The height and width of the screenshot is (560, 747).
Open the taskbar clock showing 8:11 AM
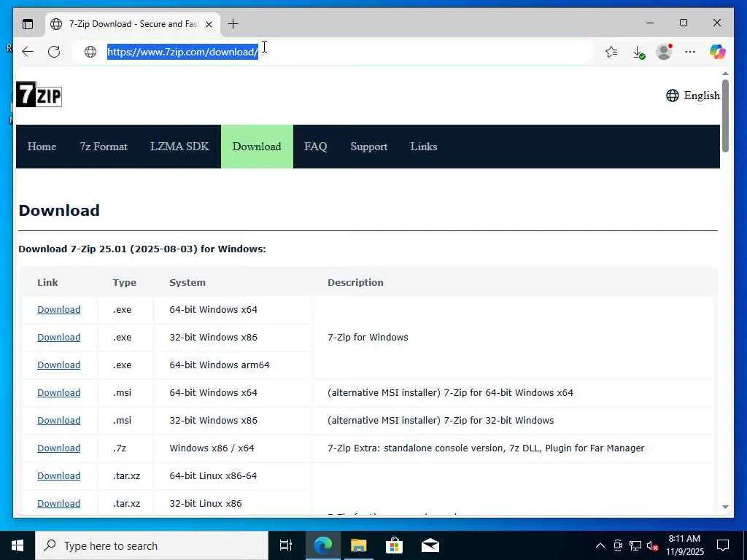[684, 545]
